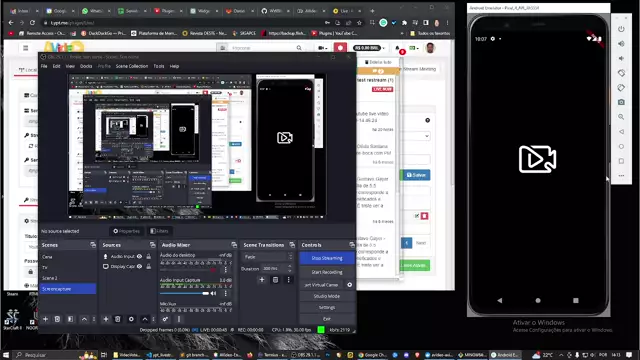Click emulator zoom magnifier icon
The width and height of the screenshot is (640, 360).
[621, 117]
